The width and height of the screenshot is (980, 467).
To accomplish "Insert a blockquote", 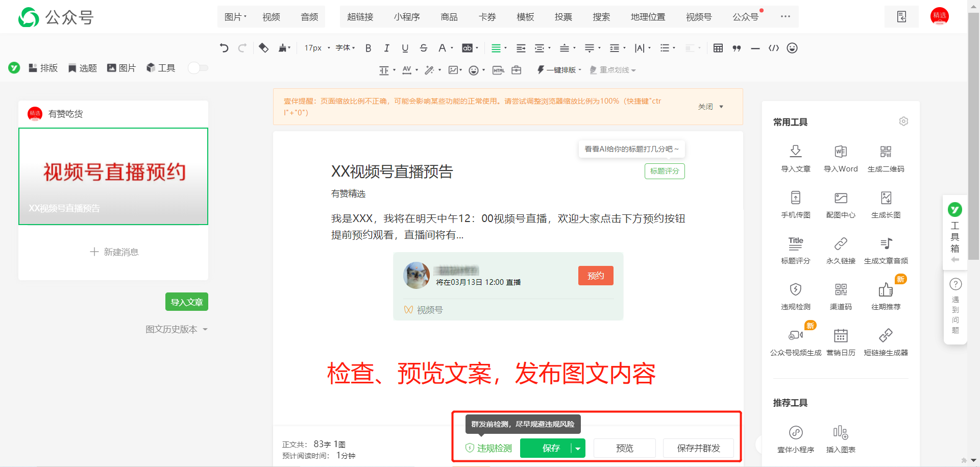I will click(x=737, y=48).
